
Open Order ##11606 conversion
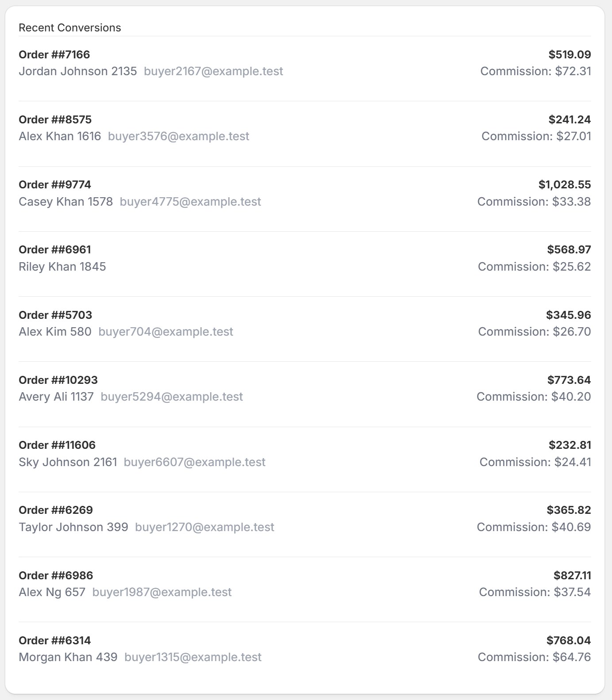pyautogui.click(x=57, y=445)
